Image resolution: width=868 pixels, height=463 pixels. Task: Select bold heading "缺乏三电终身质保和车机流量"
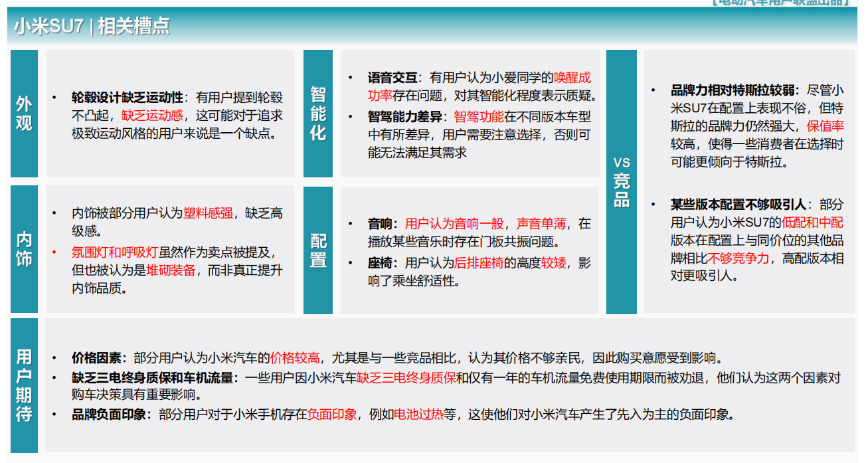152,379
